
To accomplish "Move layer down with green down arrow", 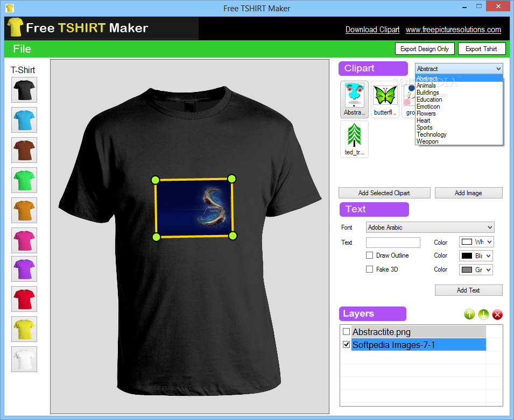I will [483, 315].
